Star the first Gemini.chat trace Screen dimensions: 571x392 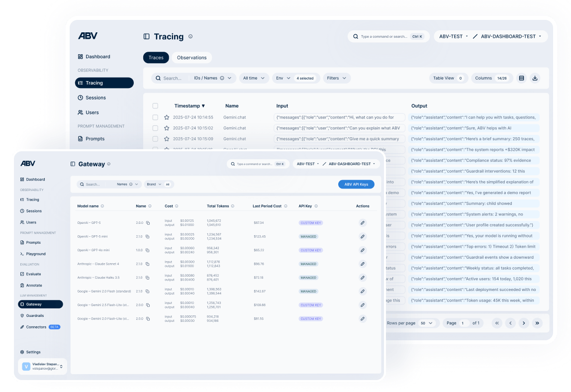(x=166, y=117)
